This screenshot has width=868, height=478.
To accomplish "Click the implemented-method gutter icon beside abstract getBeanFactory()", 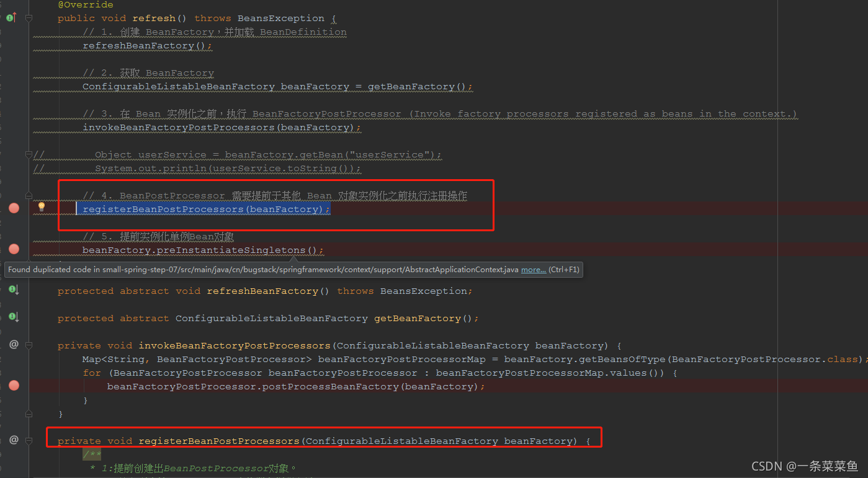I will point(12,317).
